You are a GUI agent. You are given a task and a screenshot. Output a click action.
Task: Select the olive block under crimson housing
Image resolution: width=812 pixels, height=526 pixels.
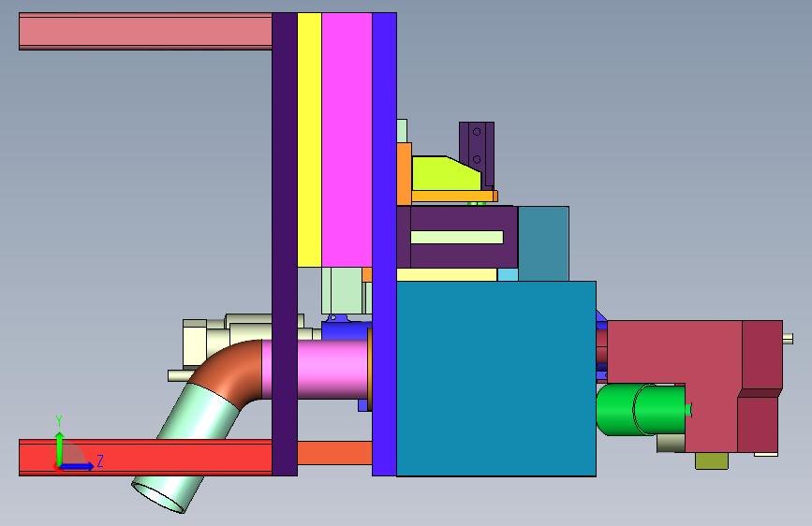coord(712,460)
